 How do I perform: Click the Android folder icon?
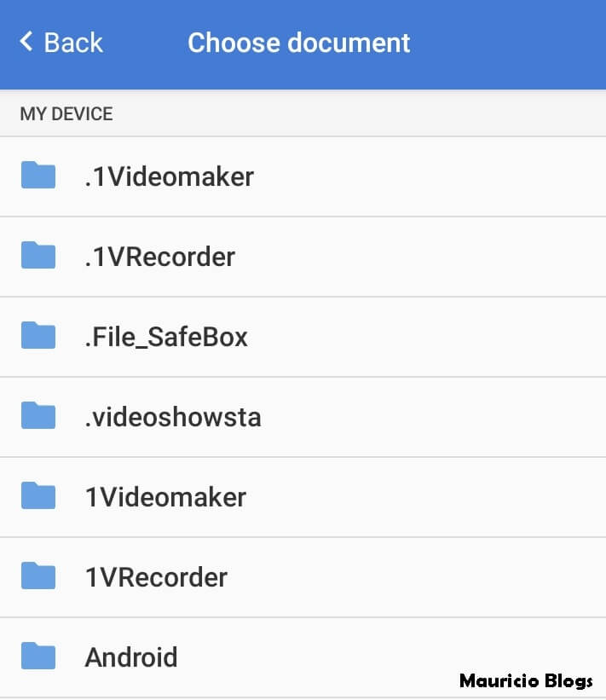(38, 657)
